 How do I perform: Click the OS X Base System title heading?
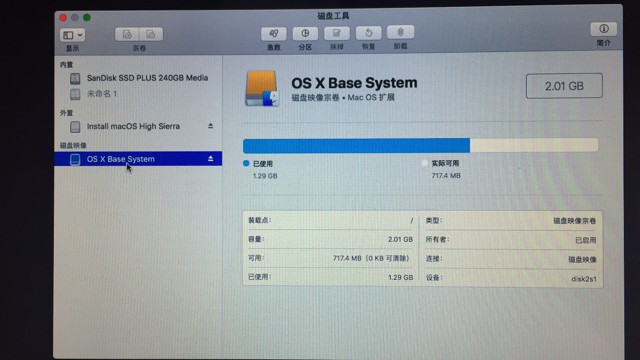[354, 83]
